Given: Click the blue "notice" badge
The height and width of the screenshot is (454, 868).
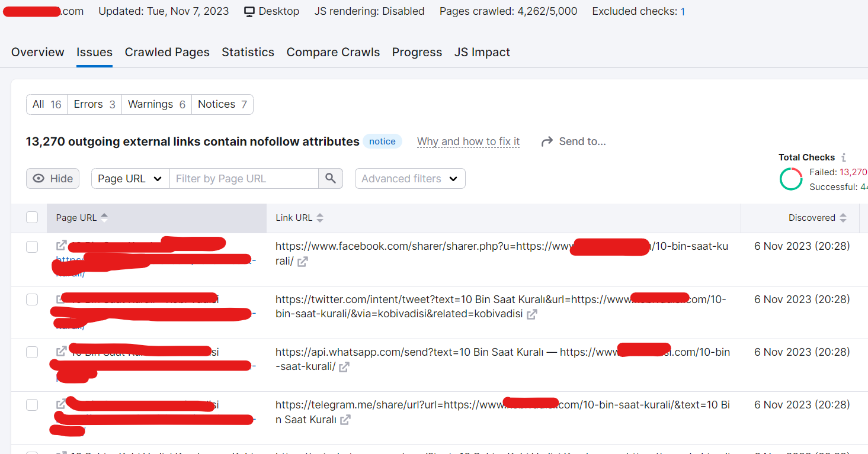Looking at the screenshot, I should [x=383, y=141].
